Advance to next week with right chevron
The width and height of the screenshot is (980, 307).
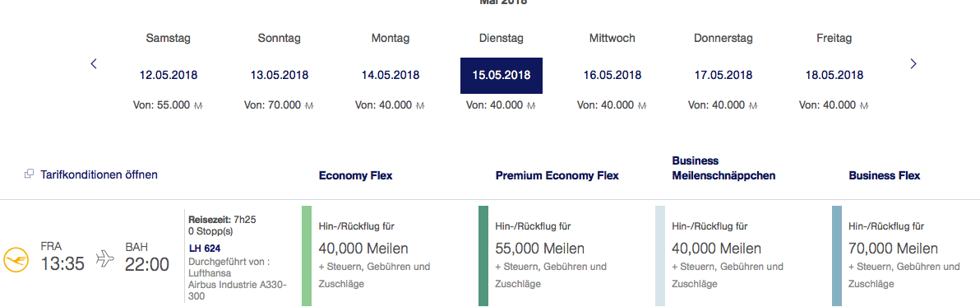click(x=913, y=63)
